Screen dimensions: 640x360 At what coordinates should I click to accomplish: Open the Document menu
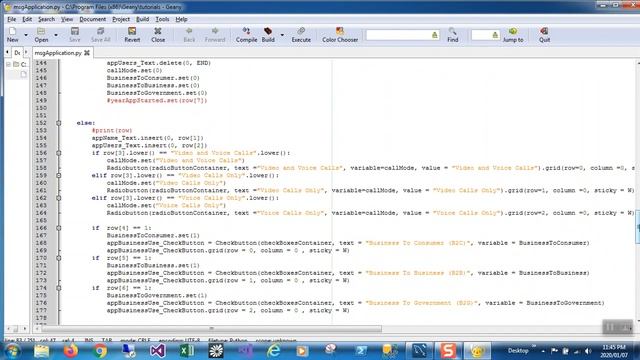pos(93,19)
